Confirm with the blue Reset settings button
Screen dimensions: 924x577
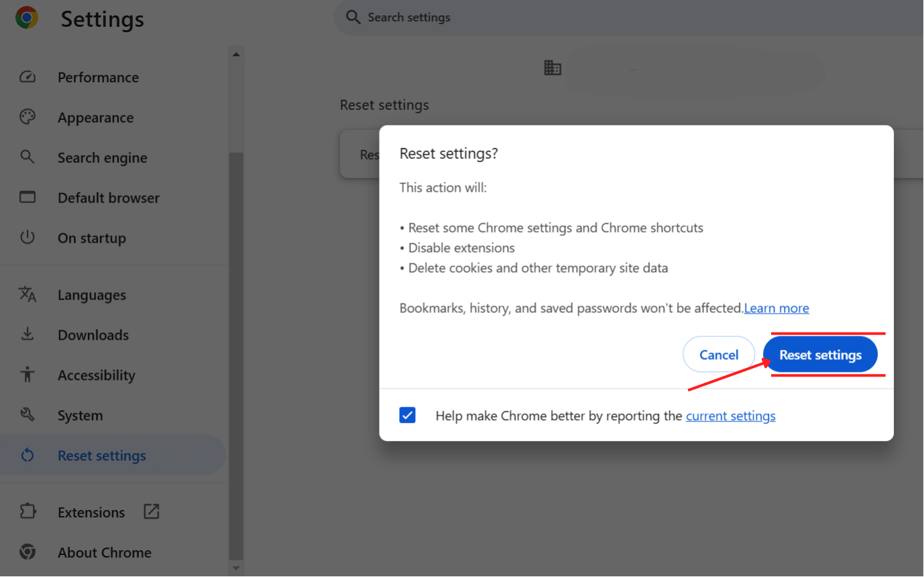pyautogui.click(x=820, y=355)
